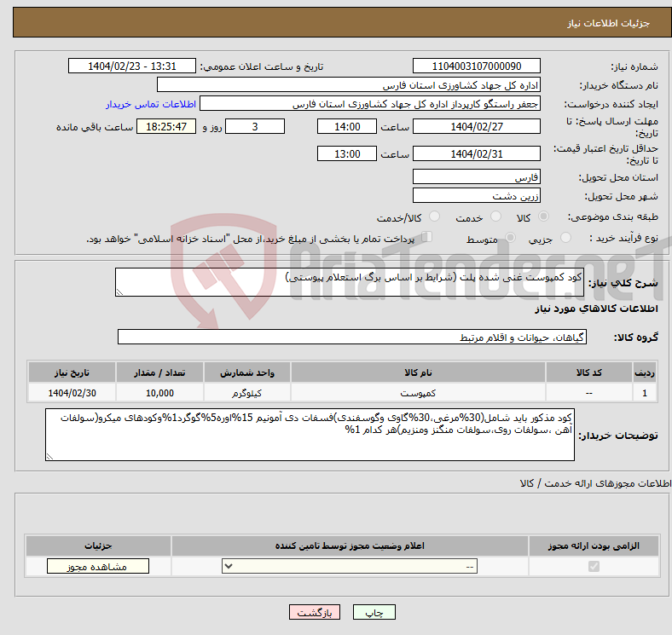672x635 pixels.
Task: Click the مشاهده مجوز button
Action: pyautogui.click(x=98, y=567)
